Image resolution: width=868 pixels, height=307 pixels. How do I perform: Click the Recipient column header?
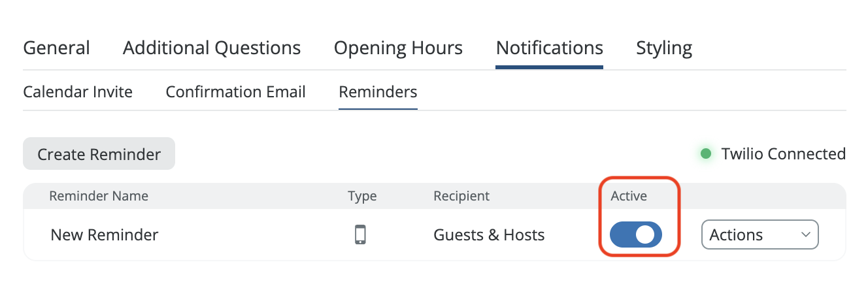[x=461, y=196]
